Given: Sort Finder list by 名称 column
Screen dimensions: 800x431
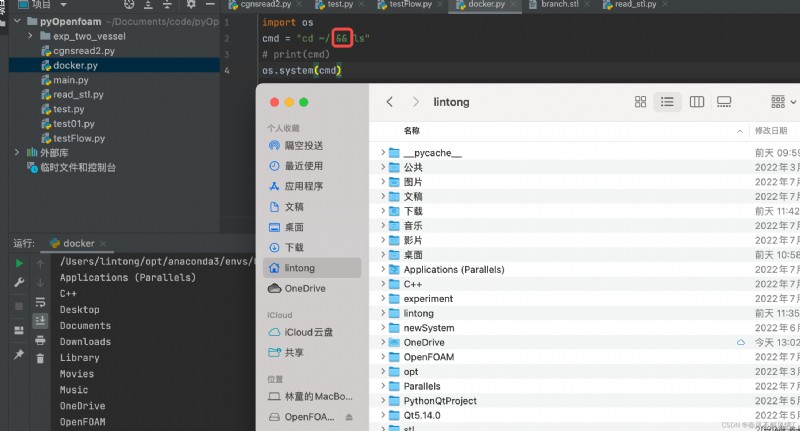Looking at the screenshot, I should pyautogui.click(x=412, y=131).
